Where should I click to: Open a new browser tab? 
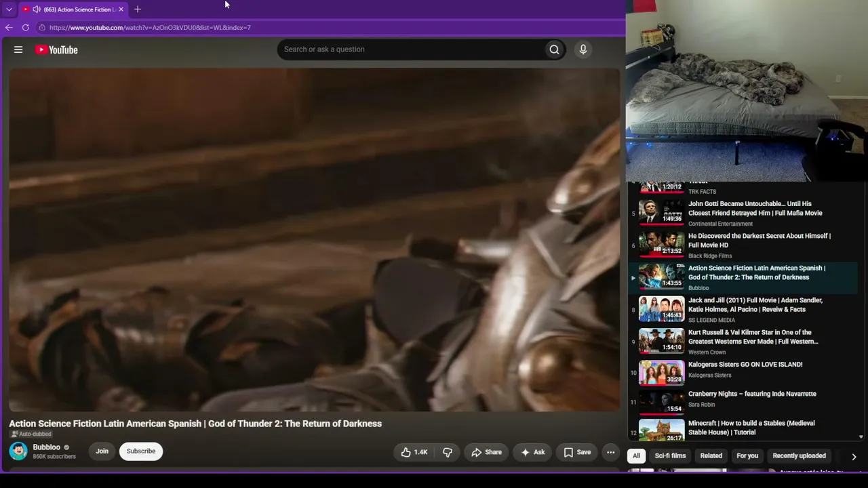pyautogui.click(x=138, y=9)
